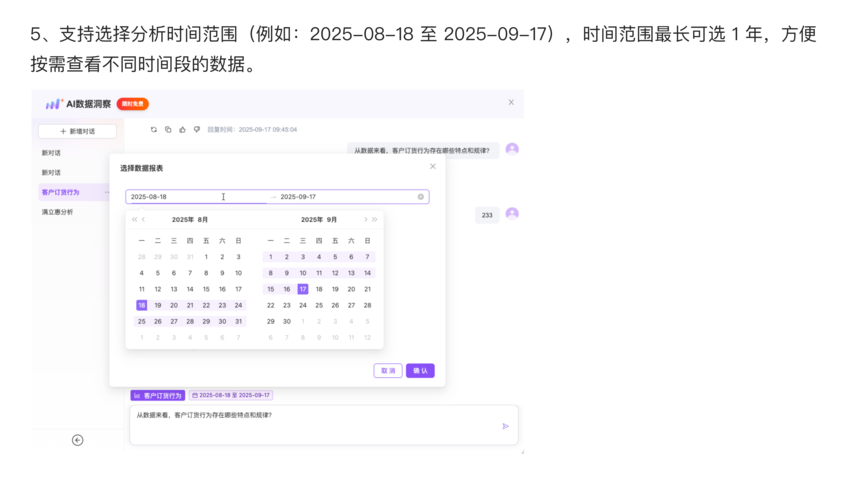
Task: Open the 客户订货行为 conversation
Action: (61, 192)
